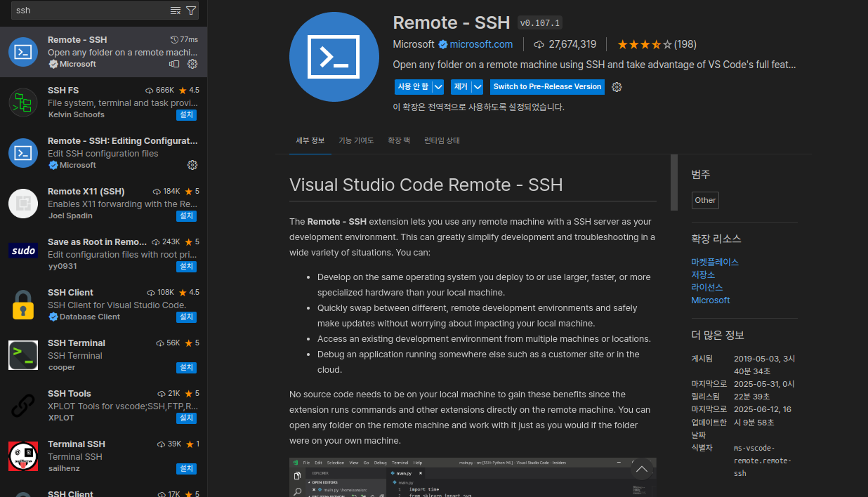Viewport: 868px width, 497px height.
Task: Click the remote sync icon on Remote - SSH item
Action: [x=174, y=64]
